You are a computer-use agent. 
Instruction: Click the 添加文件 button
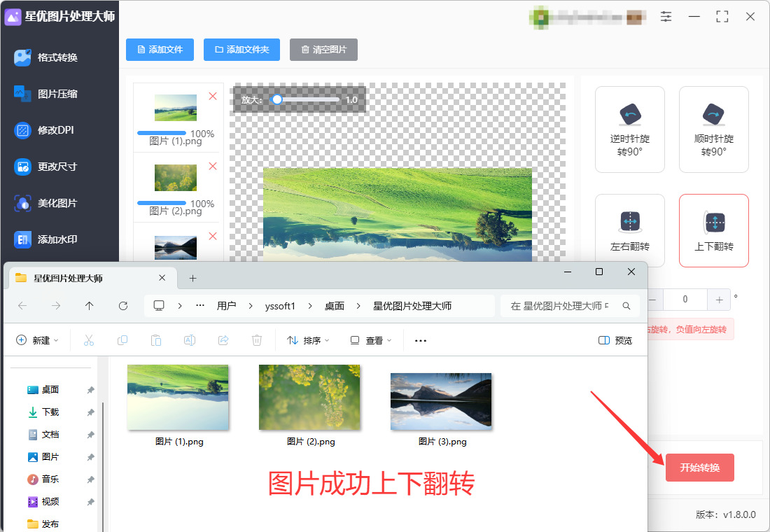[x=160, y=50]
